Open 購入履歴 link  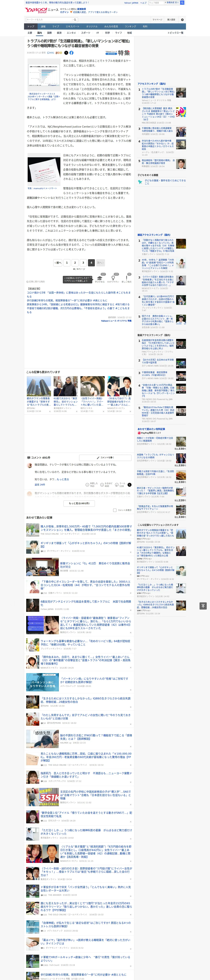[x=171, y=20]
